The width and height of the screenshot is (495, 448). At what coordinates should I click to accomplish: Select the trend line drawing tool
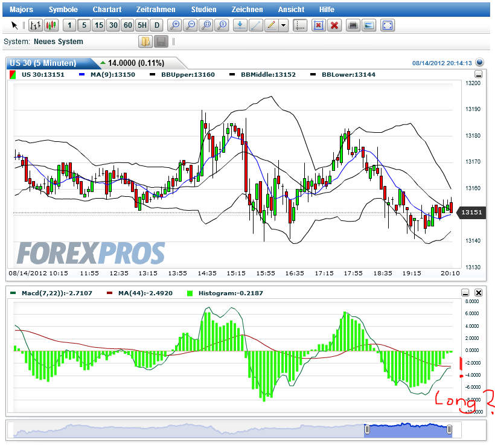click(x=256, y=25)
